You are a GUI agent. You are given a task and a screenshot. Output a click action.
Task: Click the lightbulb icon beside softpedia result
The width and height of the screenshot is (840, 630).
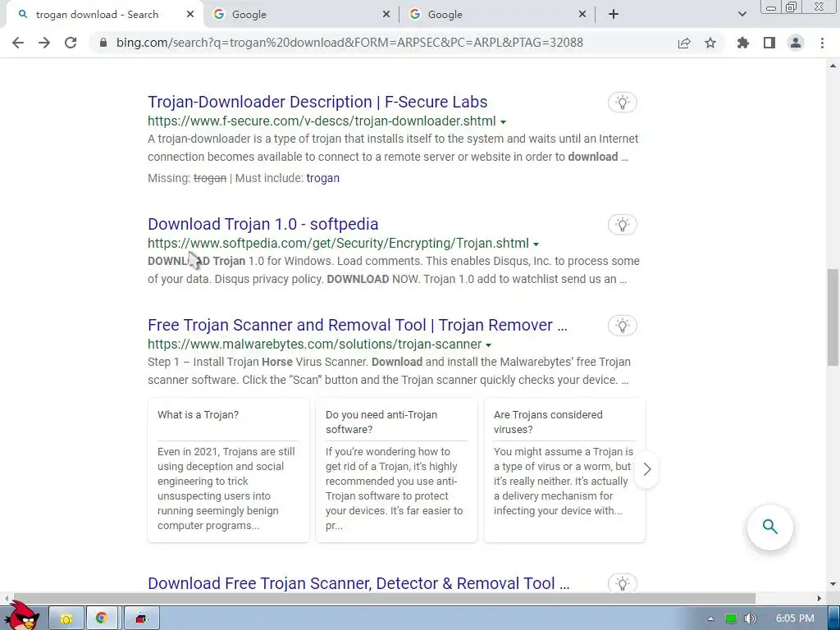pos(622,225)
